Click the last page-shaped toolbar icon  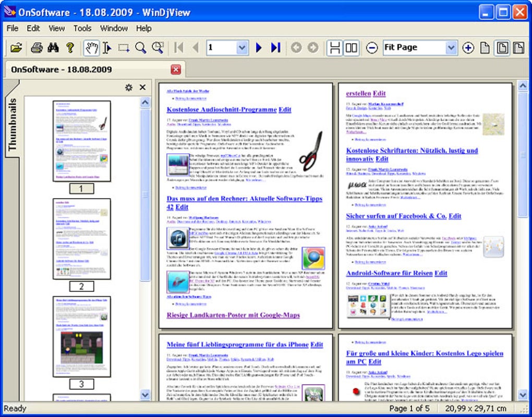(x=518, y=48)
